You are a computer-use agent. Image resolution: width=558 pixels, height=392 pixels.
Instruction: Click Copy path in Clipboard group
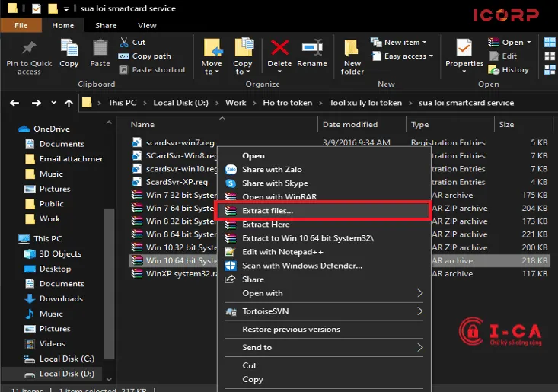(145, 56)
